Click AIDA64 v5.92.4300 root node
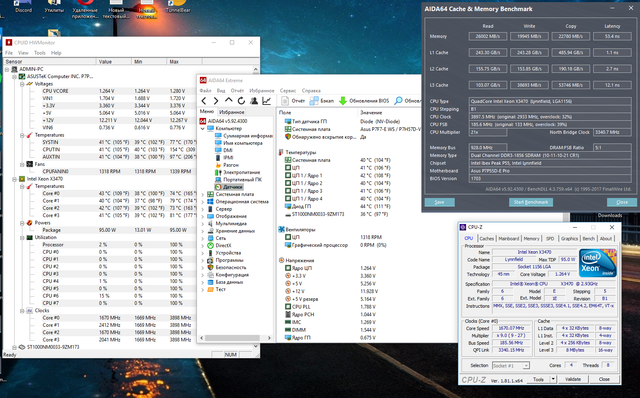 pyautogui.click(x=223, y=121)
